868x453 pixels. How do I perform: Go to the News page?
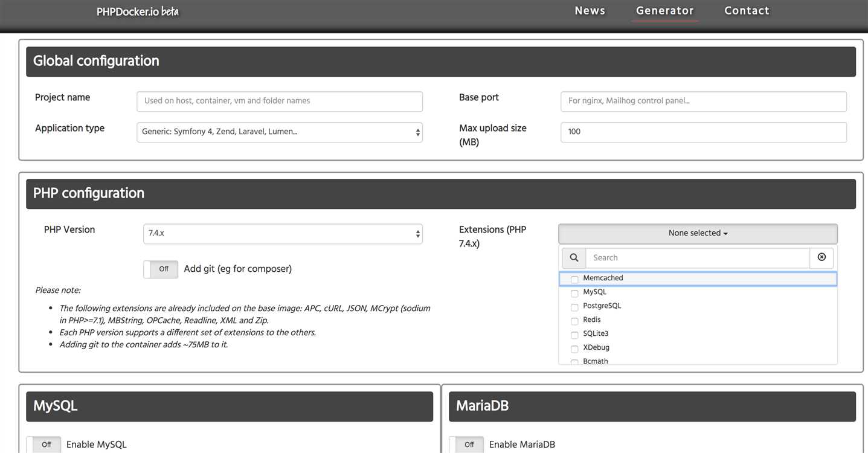point(590,11)
